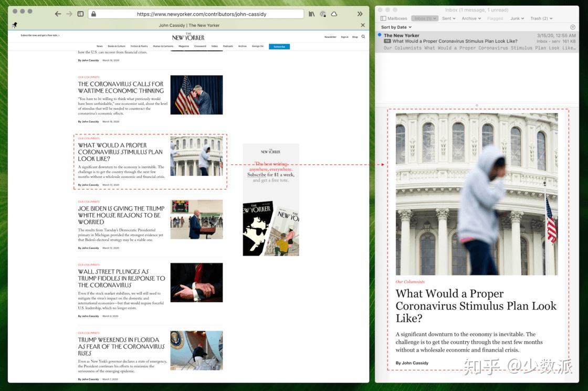Open the Archive nav item on website

[x=243, y=46]
